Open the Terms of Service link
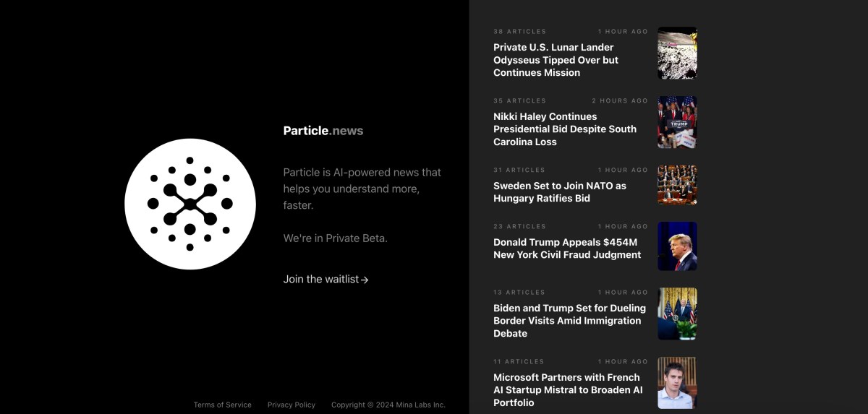The height and width of the screenshot is (414, 868). point(222,405)
